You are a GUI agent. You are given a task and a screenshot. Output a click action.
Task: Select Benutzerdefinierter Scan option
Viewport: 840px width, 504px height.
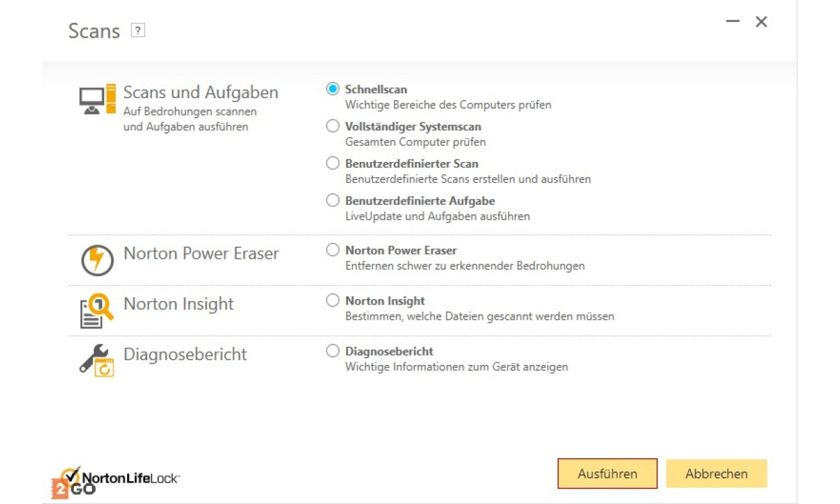click(x=333, y=163)
